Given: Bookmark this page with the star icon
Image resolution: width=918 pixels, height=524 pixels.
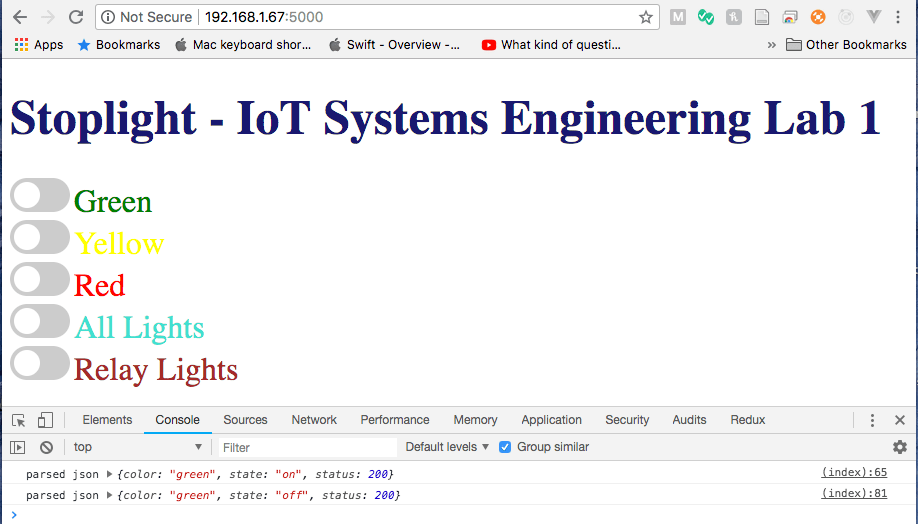Looking at the screenshot, I should (645, 17).
